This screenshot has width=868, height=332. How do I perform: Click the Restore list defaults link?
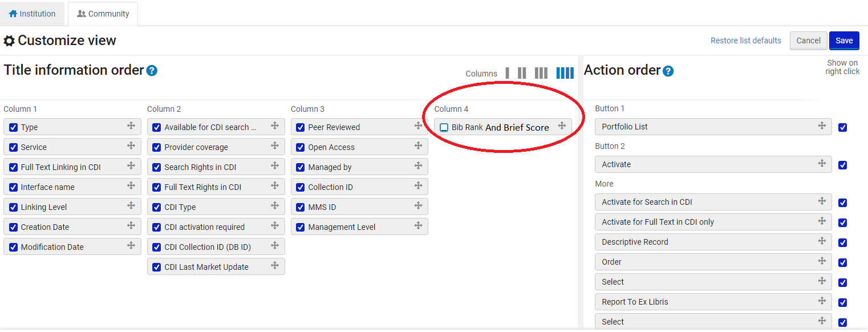(745, 41)
